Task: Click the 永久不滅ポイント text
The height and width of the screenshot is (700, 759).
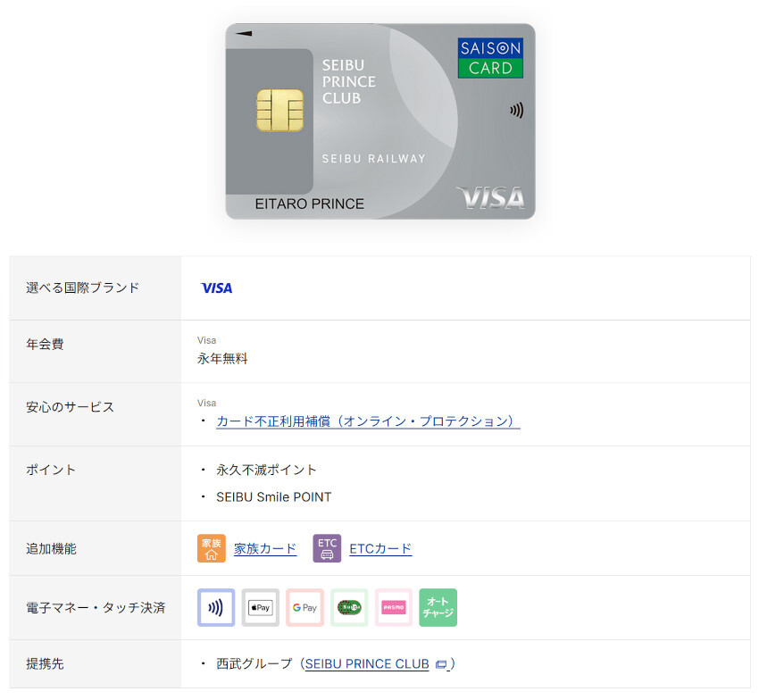Action: click(x=266, y=470)
